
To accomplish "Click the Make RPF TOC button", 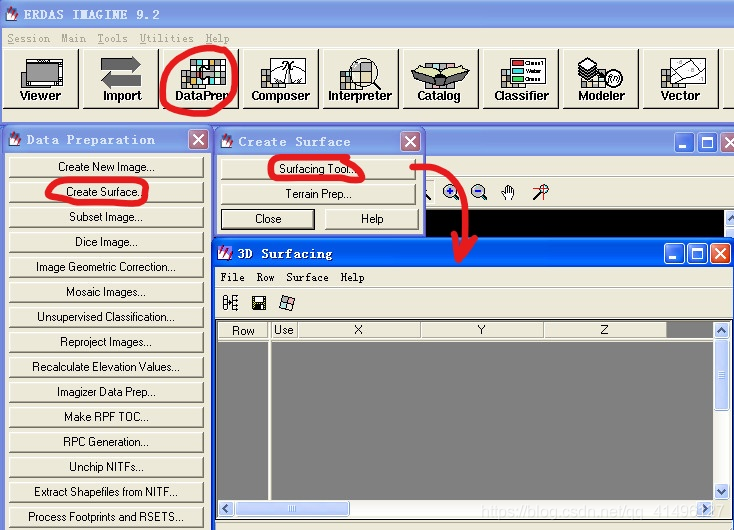I will (x=106, y=417).
